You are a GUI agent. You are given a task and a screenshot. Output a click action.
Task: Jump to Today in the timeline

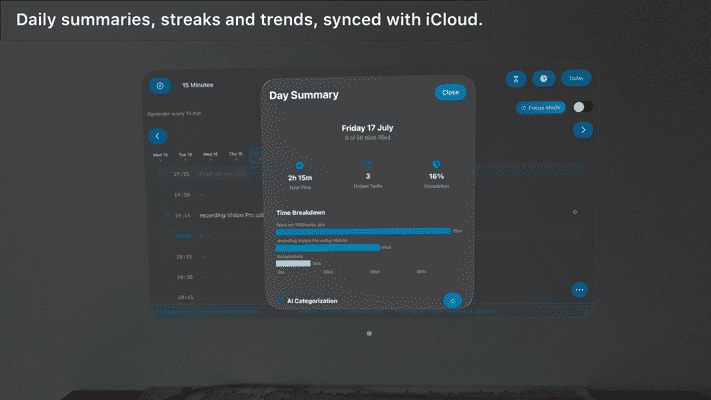[576, 78]
